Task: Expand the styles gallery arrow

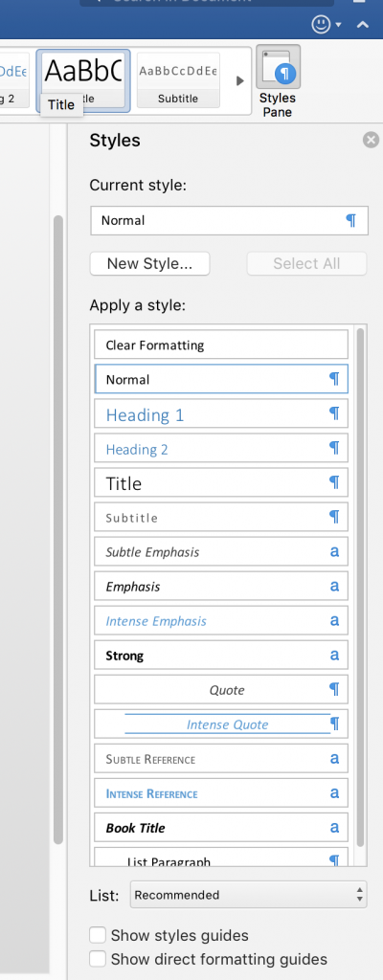Action: (x=239, y=80)
